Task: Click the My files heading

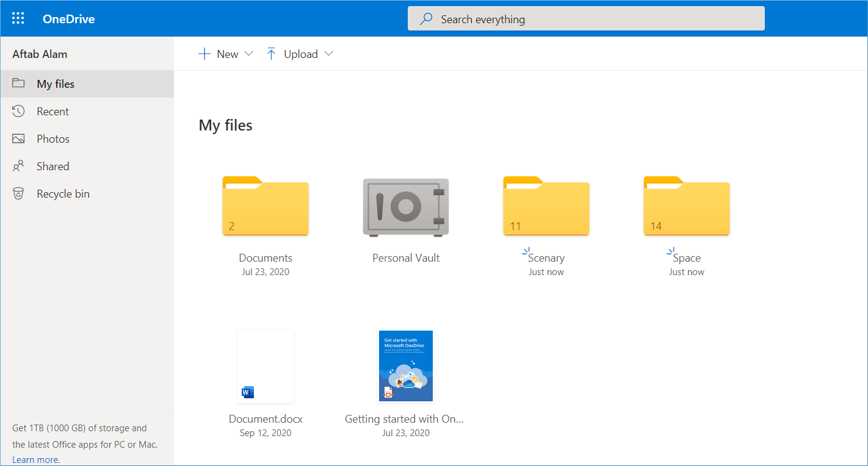Action: pos(225,125)
